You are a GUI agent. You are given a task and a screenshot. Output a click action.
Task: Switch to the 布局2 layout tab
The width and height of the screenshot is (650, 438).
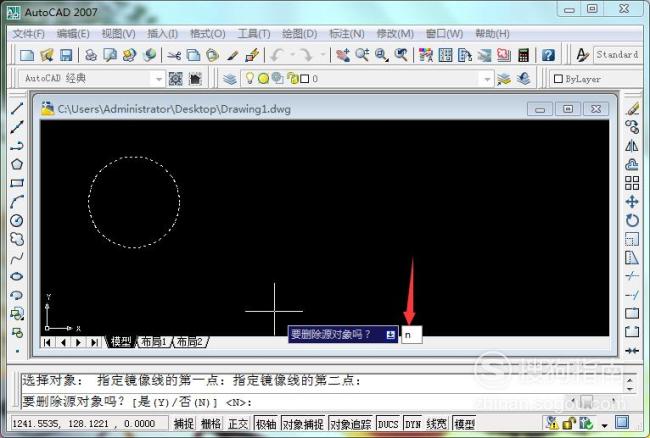pos(189,342)
